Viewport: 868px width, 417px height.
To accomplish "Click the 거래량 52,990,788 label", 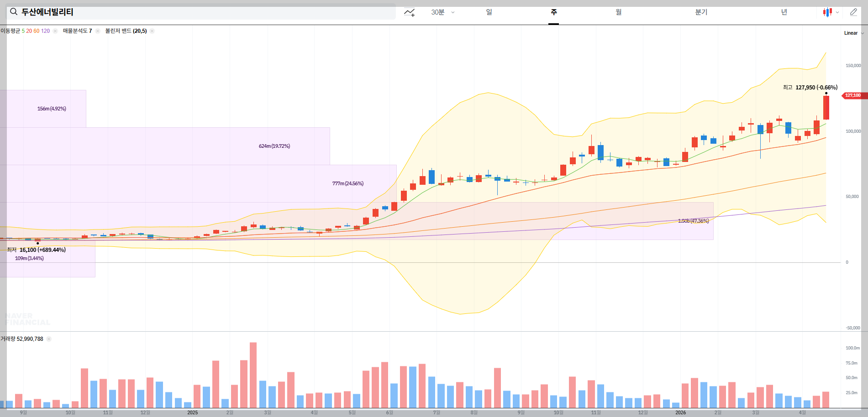I will pos(22,339).
